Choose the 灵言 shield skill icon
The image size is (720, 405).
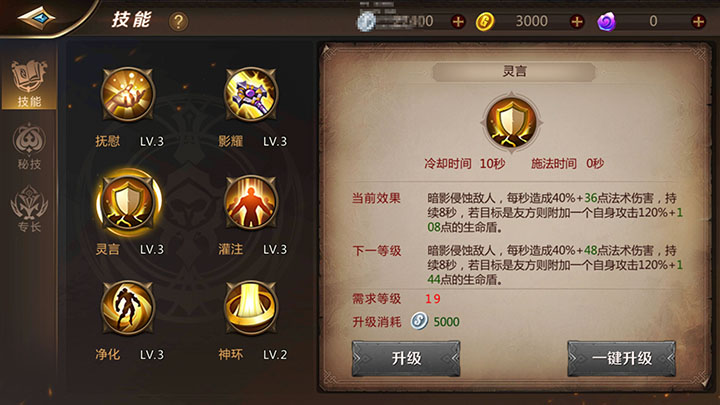(x=128, y=202)
